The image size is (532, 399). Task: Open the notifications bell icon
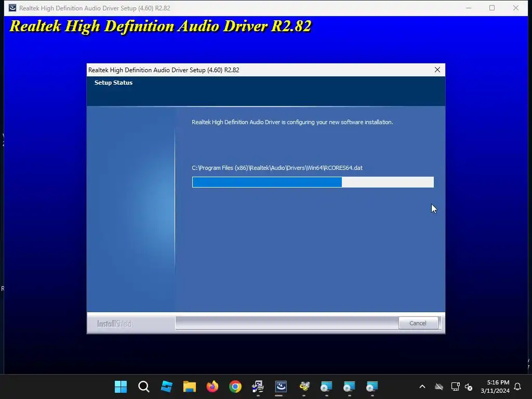coord(518,387)
